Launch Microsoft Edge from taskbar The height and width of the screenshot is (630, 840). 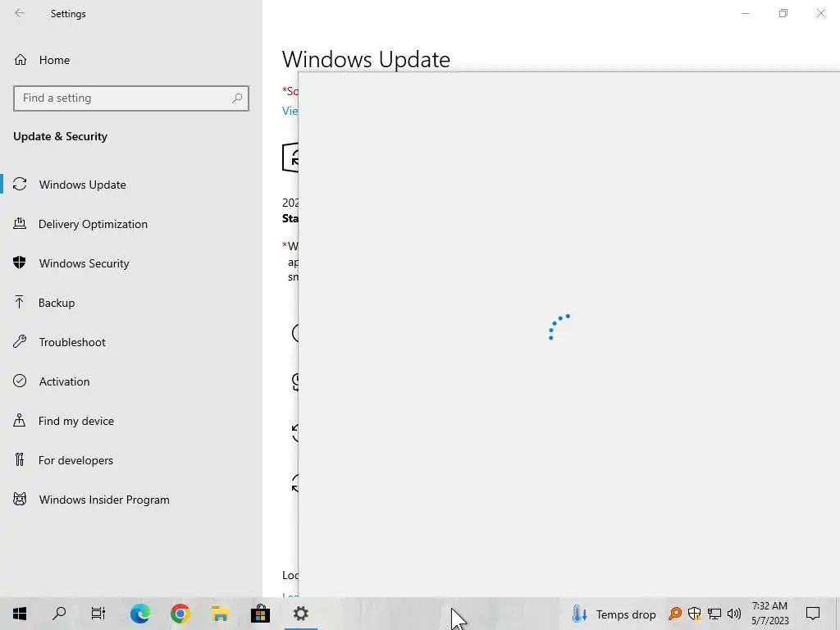(x=139, y=614)
